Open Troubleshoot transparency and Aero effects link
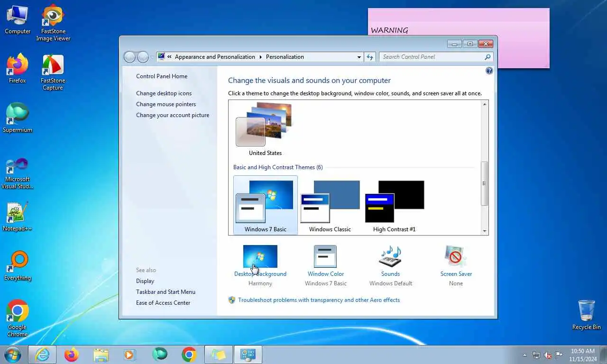The image size is (607, 364). [319, 300]
